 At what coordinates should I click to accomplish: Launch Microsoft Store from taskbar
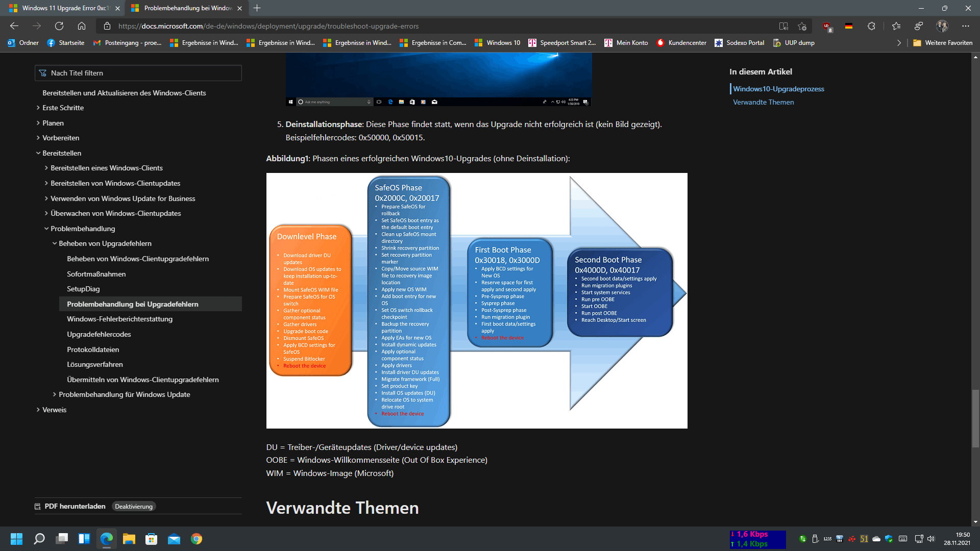(x=152, y=539)
